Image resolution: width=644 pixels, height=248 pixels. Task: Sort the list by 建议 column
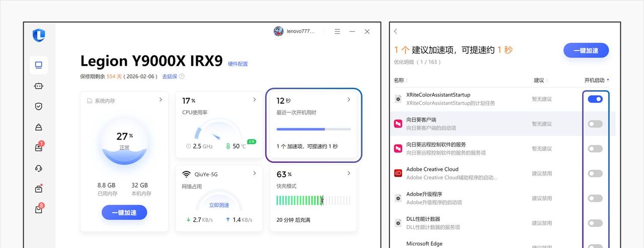[x=541, y=80]
